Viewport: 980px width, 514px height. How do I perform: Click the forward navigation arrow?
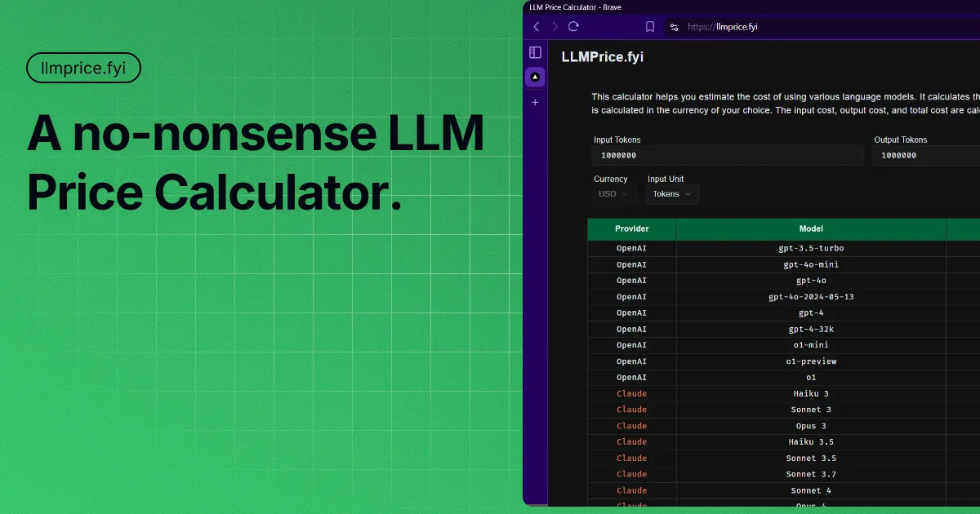tap(555, 26)
